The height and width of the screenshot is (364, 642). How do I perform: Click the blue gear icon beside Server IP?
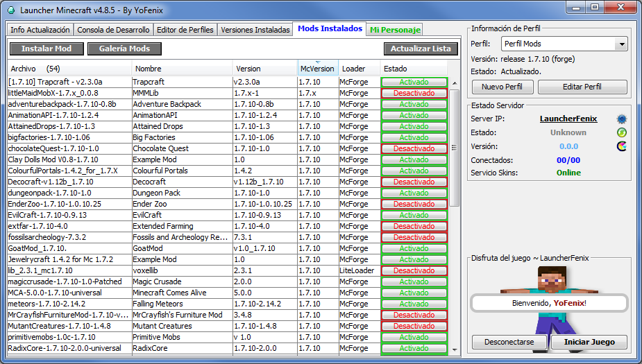(622, 119)
